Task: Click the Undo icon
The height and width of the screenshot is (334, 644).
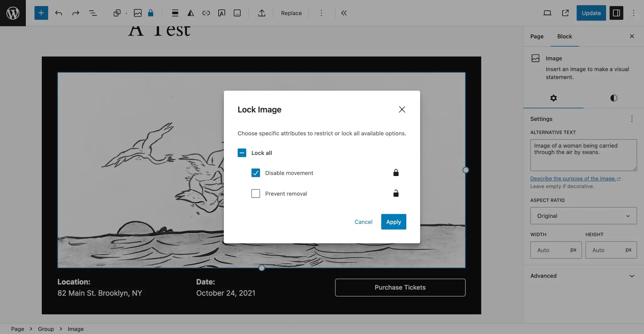Action: tap(58, 13)
